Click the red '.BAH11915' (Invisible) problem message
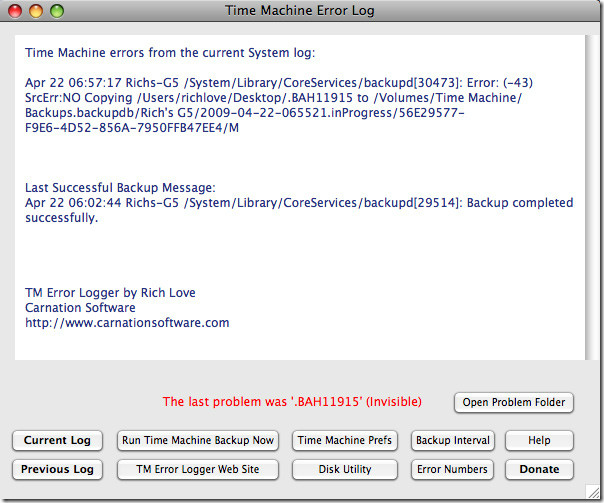Image resolution: width=604 pixels, height=503 pixels. coord(292,402)
